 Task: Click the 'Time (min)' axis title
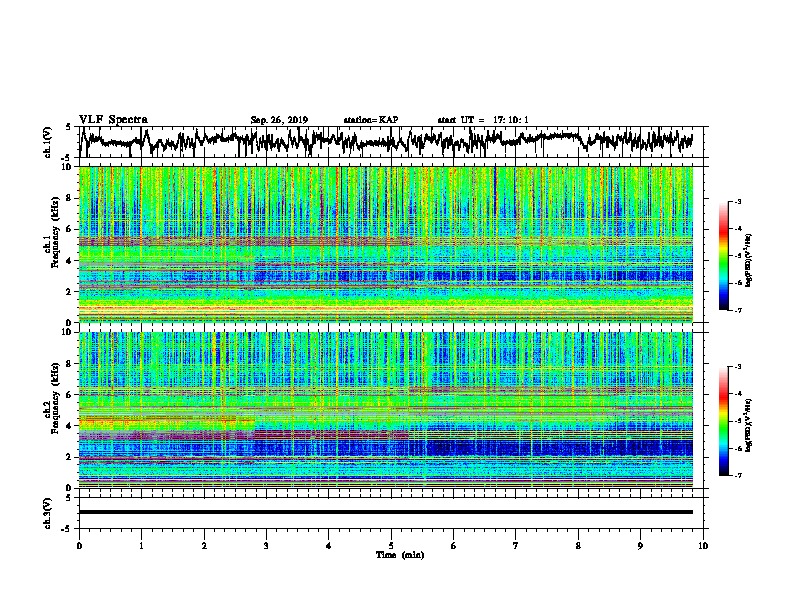(400, 555)
